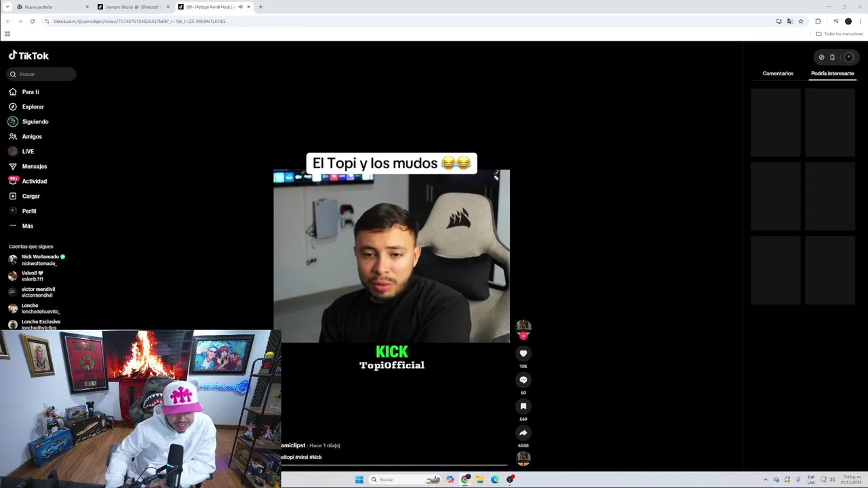Open File Explorer from the taskbar

(x=480, y=479)
